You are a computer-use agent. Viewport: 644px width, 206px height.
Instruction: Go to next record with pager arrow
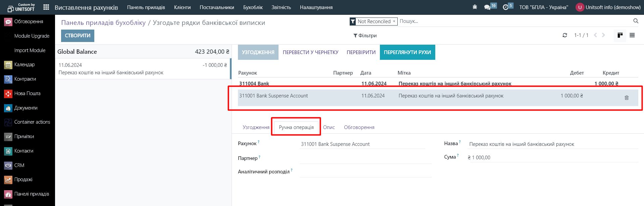(603, 35)
